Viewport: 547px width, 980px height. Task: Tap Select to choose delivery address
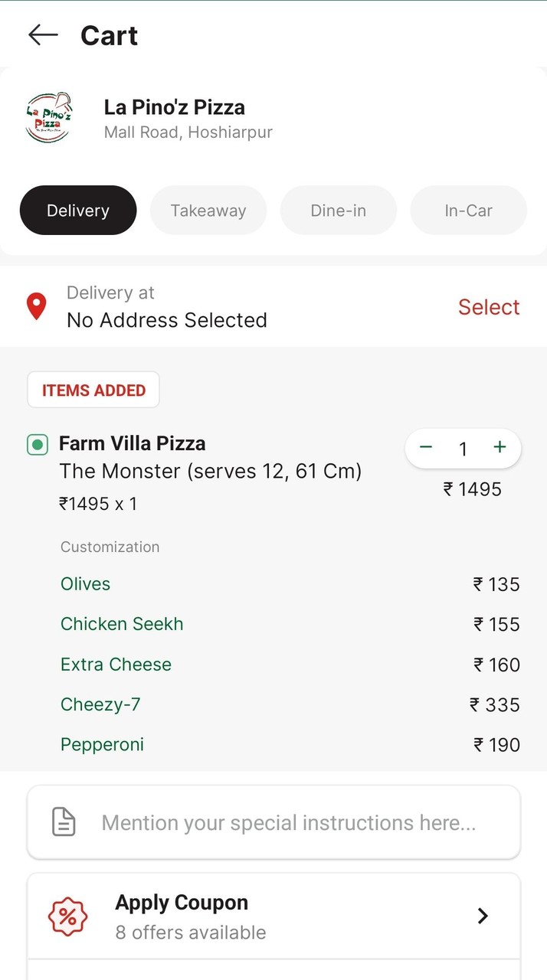coord(489,307)
